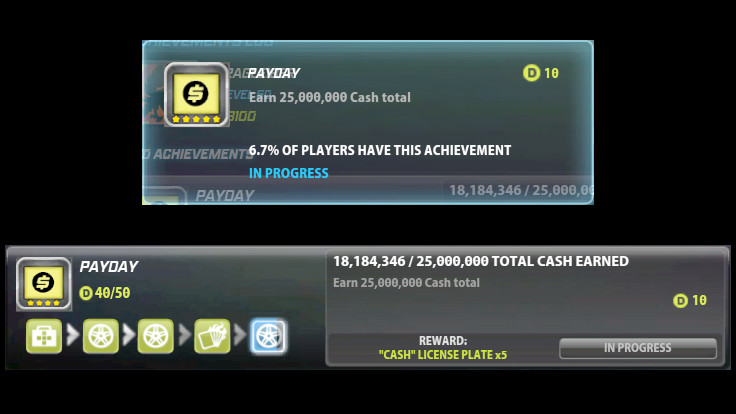Click the blue IN PROGRESS status text
This screenshot has width=736, height=414.
click(x=289, y=173)
